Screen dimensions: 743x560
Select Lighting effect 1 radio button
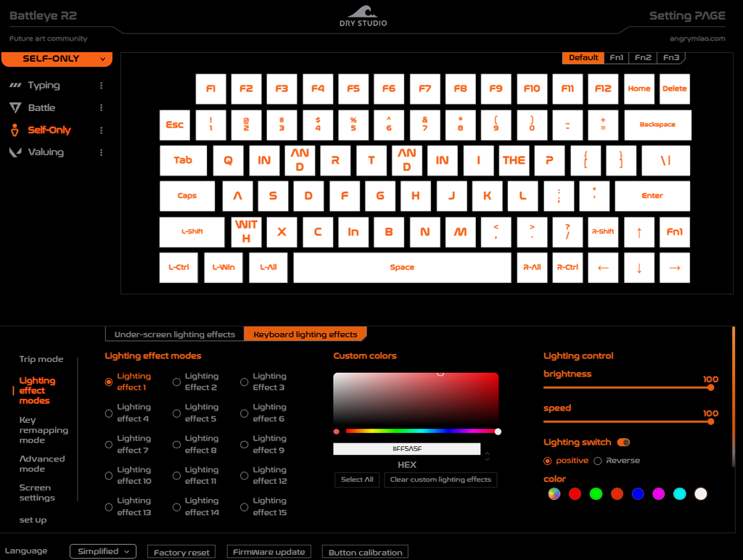point(109,382)
